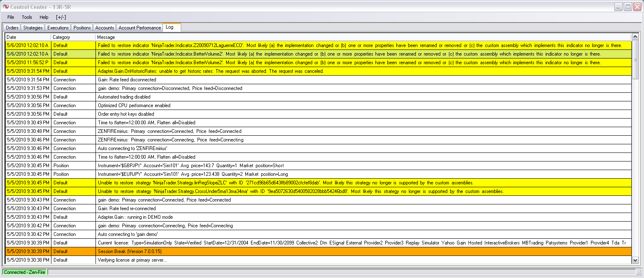644x278 pixels.
Task: Select 'Verifying license at primary server' row
Action: tap(318, 260)
